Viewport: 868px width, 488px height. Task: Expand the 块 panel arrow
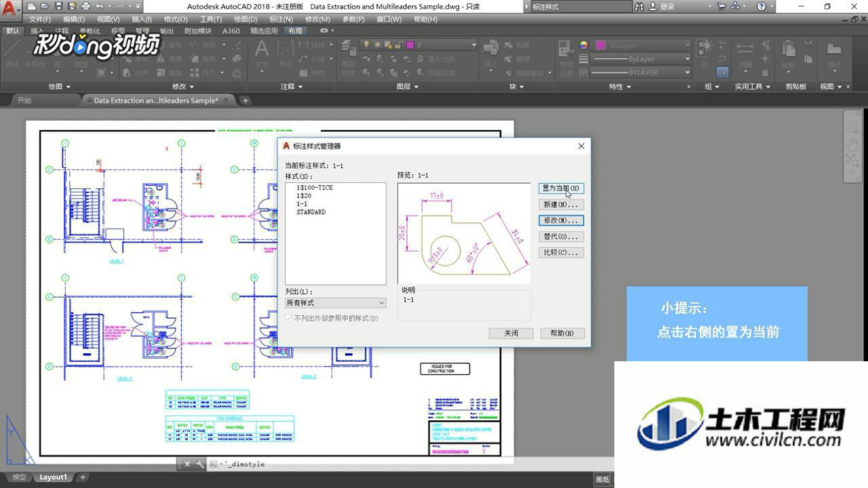point(522,87)
